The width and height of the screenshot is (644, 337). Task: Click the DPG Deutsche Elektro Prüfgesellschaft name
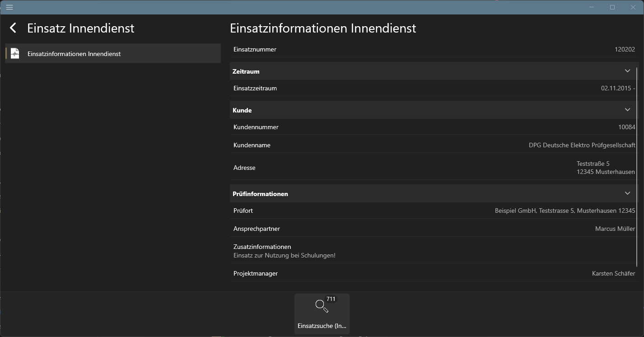coord(582,145)
